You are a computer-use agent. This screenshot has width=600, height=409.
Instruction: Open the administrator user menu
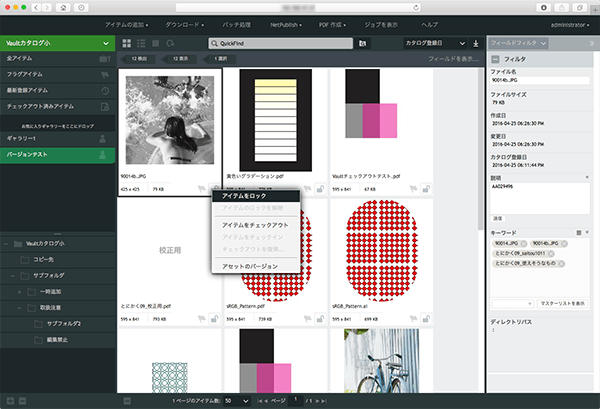point(570,25)
